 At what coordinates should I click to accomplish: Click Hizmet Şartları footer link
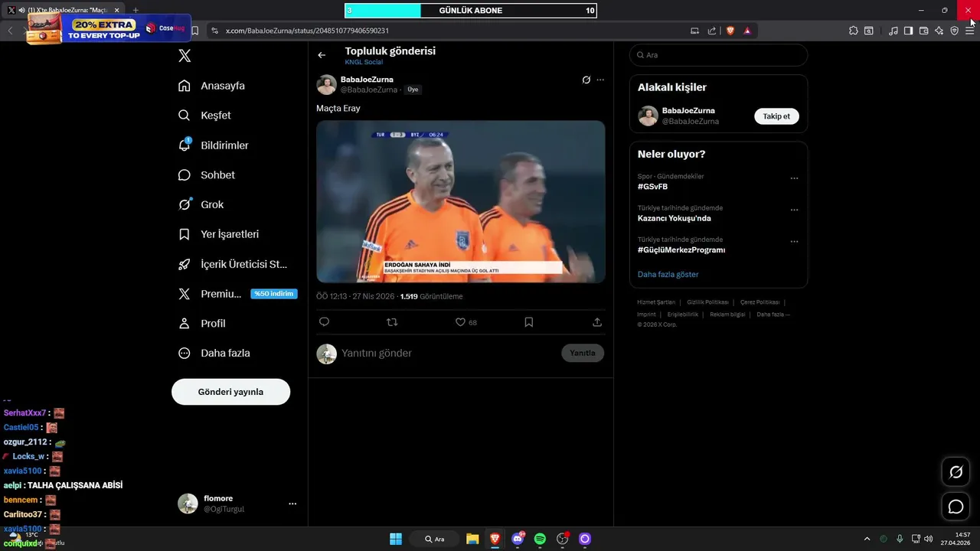656,302
